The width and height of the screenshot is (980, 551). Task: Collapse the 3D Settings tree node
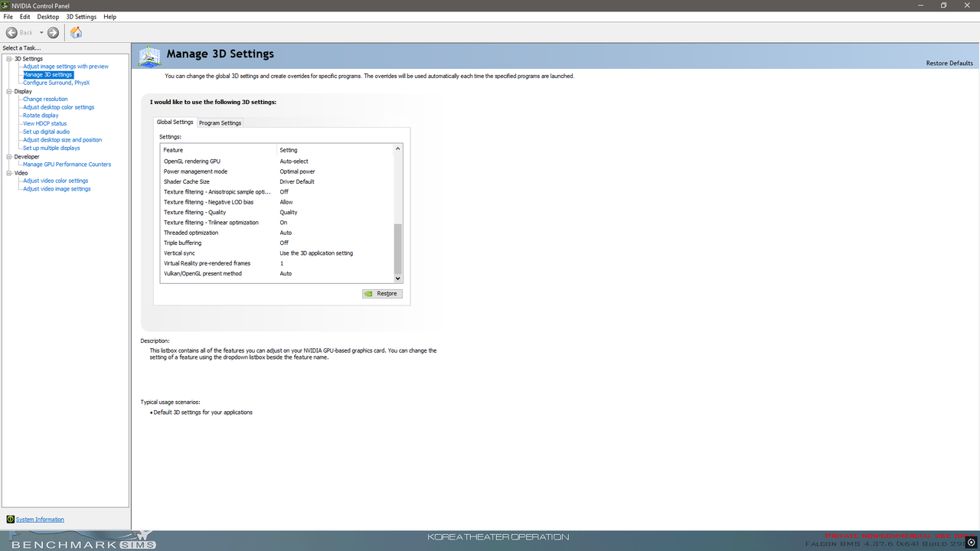coord(9,58)
